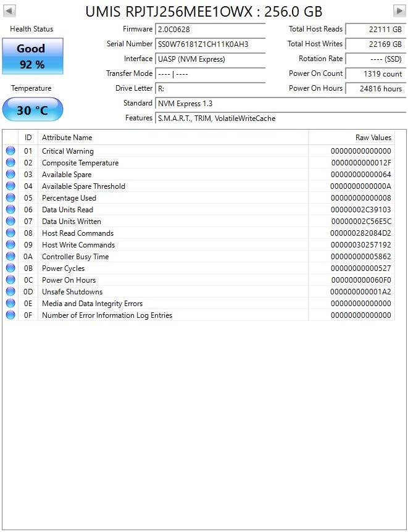Click the 30 °C temperature button
Viewport: 408px width, 532px height.
click(32, 110)
